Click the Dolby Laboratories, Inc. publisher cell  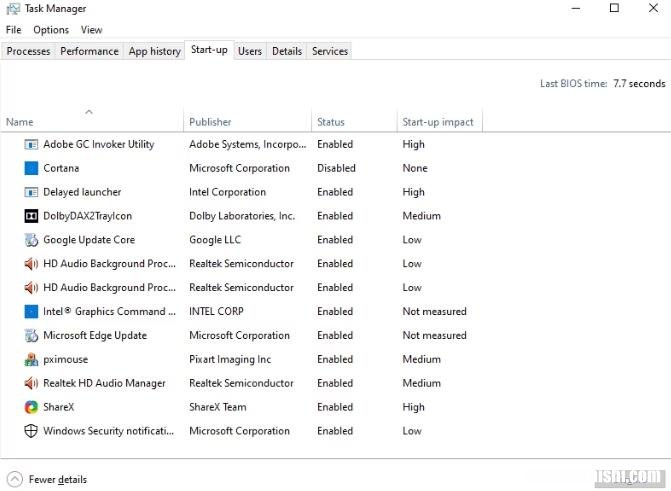tap(242, 216)
